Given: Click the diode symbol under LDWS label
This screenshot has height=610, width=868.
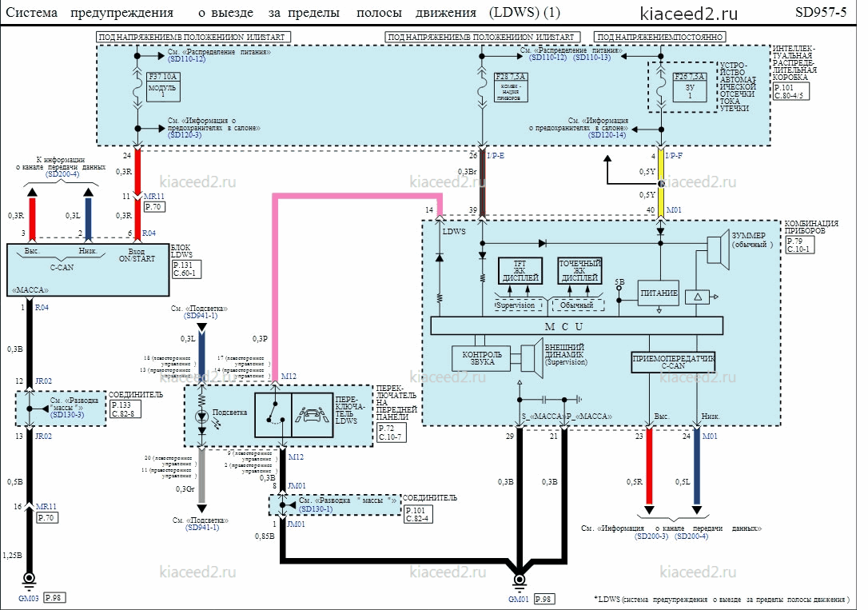Looking at the screenshot, I should pos(440,257).
